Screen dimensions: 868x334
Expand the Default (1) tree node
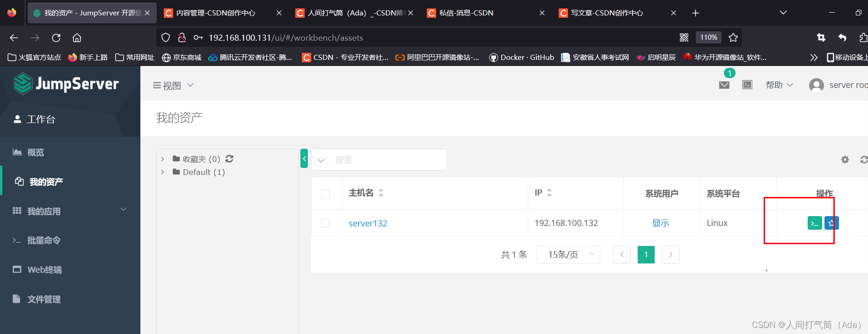tap(162, 172)
